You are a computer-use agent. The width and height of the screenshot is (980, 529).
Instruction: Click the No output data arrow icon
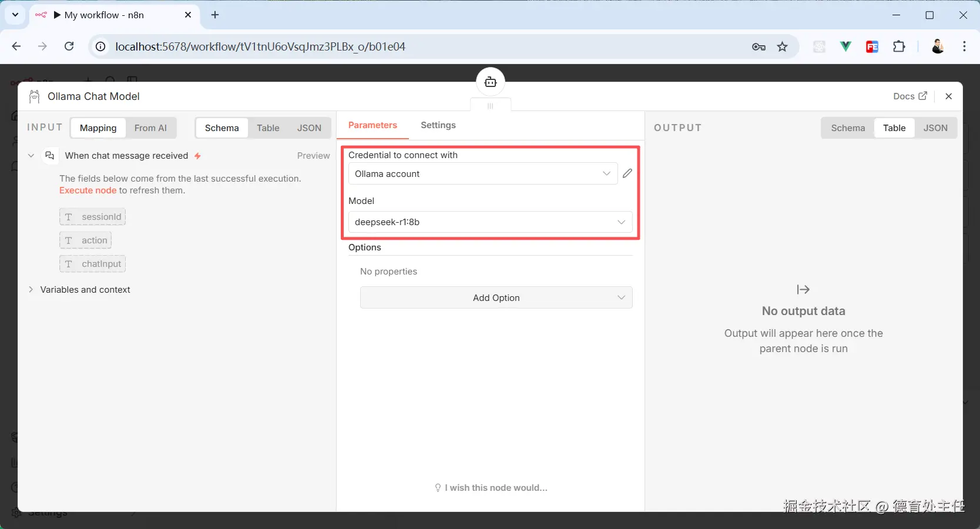click(803, 289)
